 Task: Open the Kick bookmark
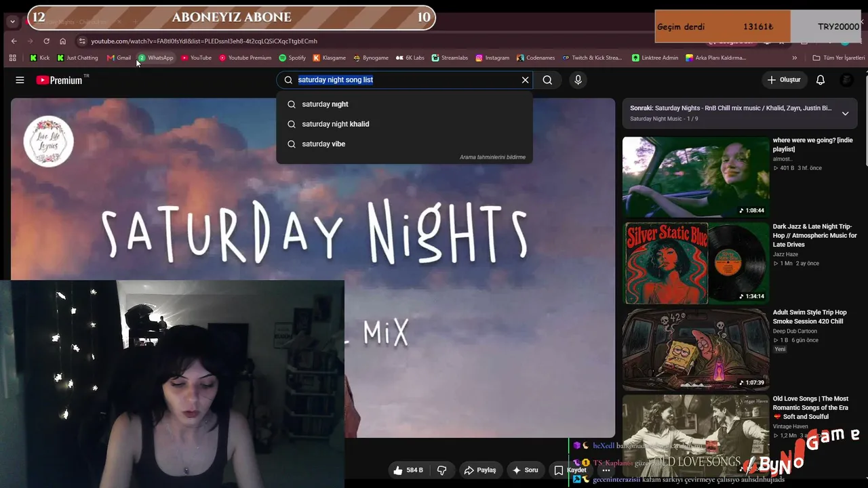pyautogui.click(x=39, y=58)
